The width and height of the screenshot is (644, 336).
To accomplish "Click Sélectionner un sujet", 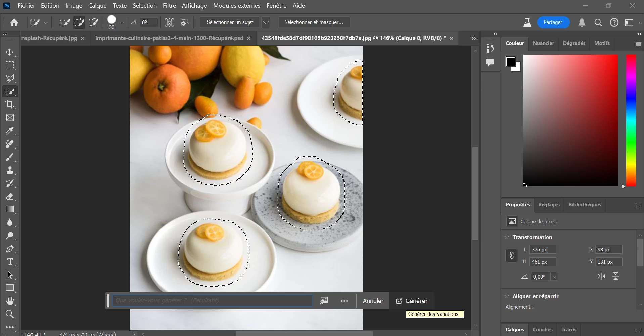I will click(x=230, y=22).
